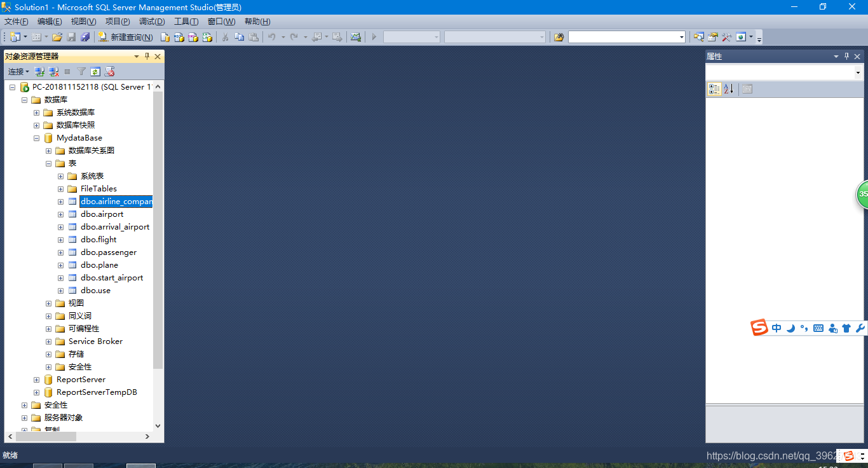Screen dimensions: 868x468
Task: Expand the 数据库关系图 folder
Action: pyautogui.click(x=48, y=151)
